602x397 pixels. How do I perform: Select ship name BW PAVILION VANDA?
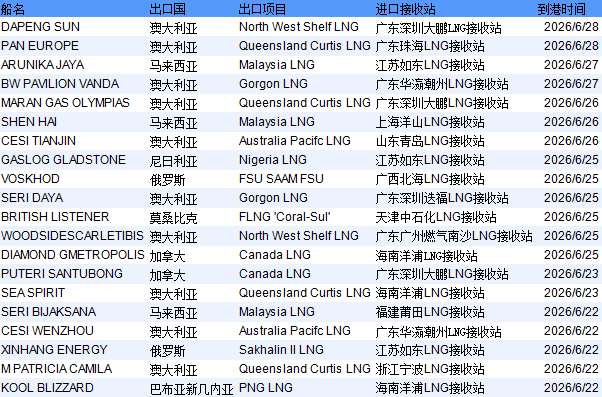click(x=60, y=84)
